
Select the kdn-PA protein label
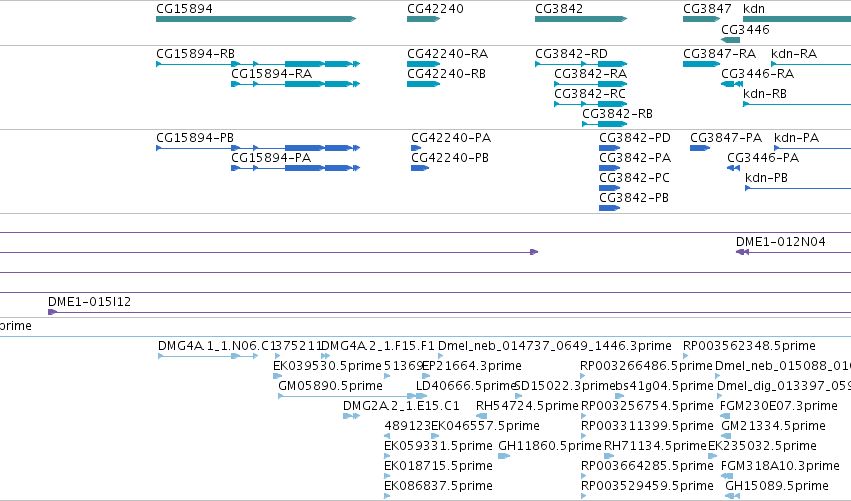[x=796, y=138]
